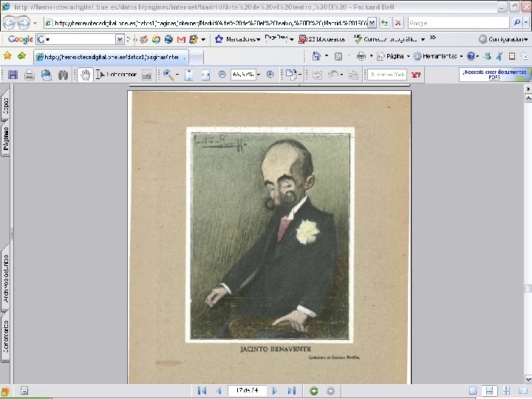Open the zoom tool dropdown arrow

pos(177,75)
